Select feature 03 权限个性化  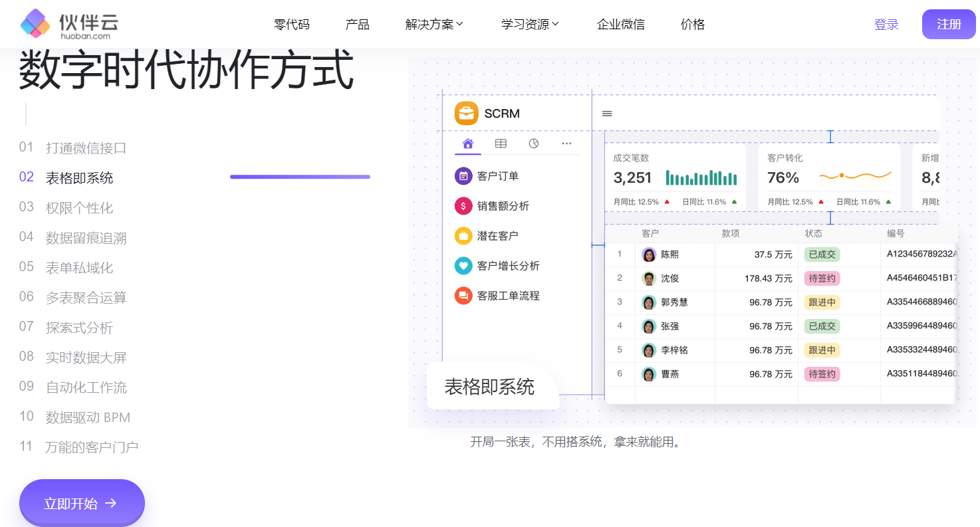tap(79, 208)
